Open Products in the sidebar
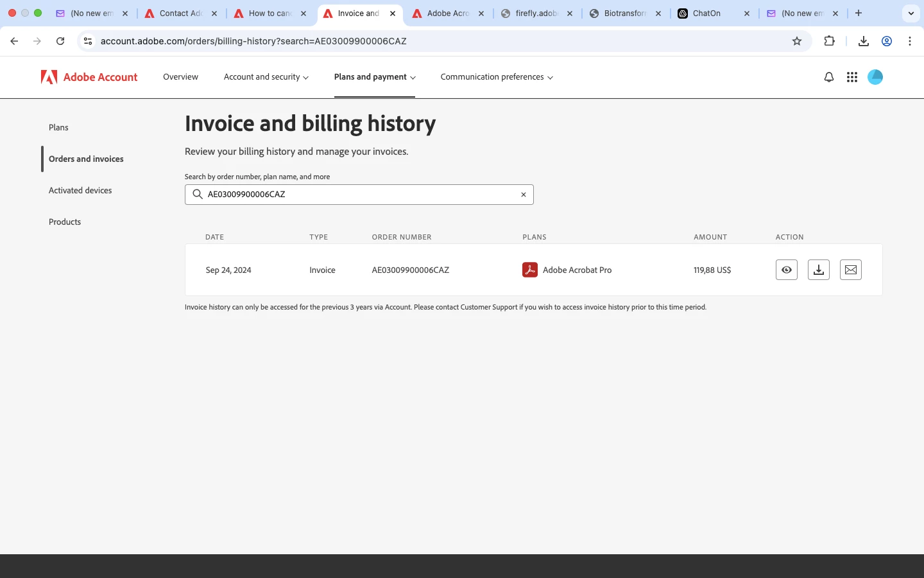The width and height of the screenshot is (924, 578). 65,222
